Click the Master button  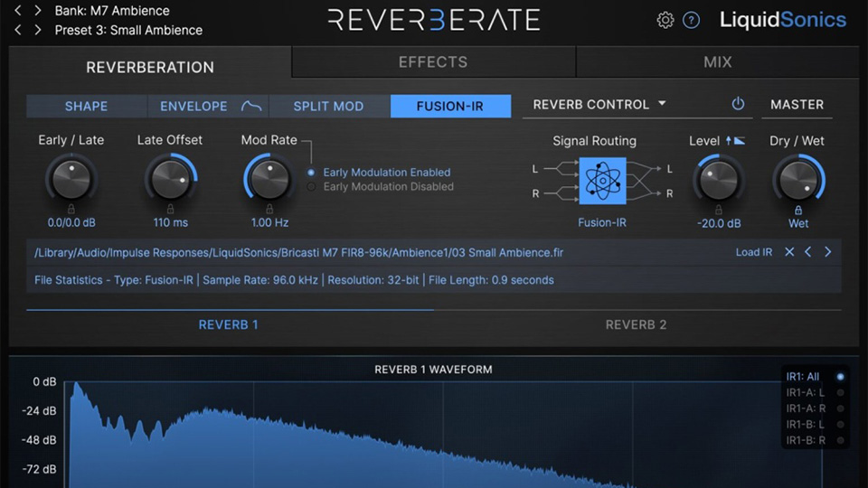797,105
